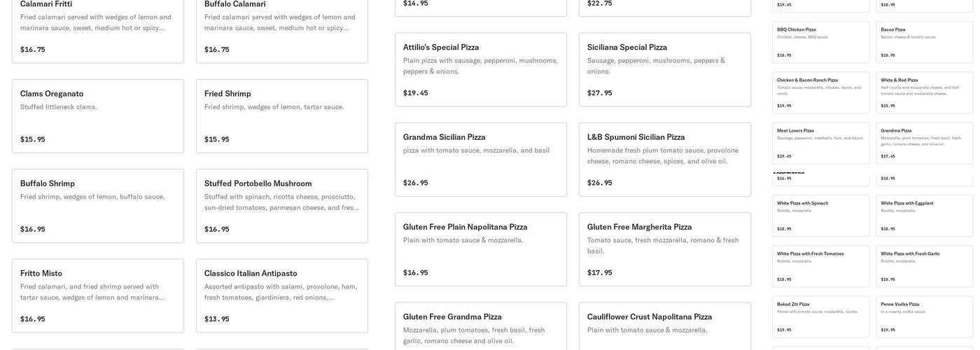This screenshot has width=980, height=350.
Task: Select the Clams Oreganato menu item
Action: 98,116
